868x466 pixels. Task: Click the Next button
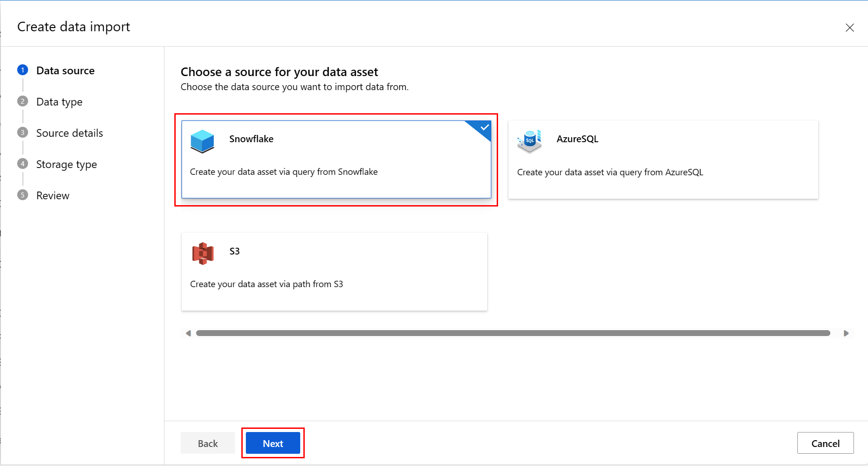tap(273, 443)
